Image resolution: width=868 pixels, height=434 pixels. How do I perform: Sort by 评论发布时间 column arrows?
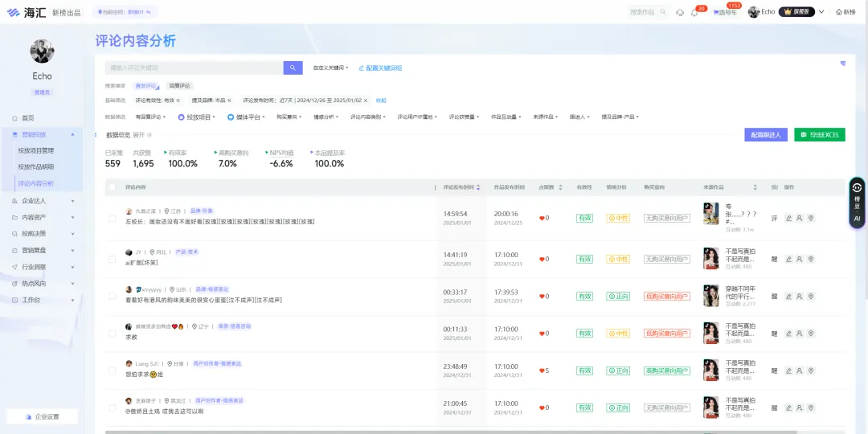(x=478, y=187)
